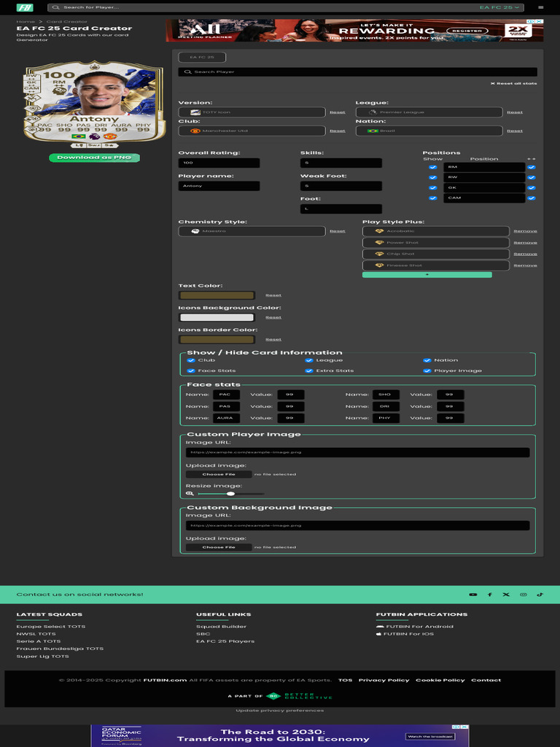This screenshot has width=560, height=747.
Task: Reset the Version field
Action: click(x=338, y=112)
